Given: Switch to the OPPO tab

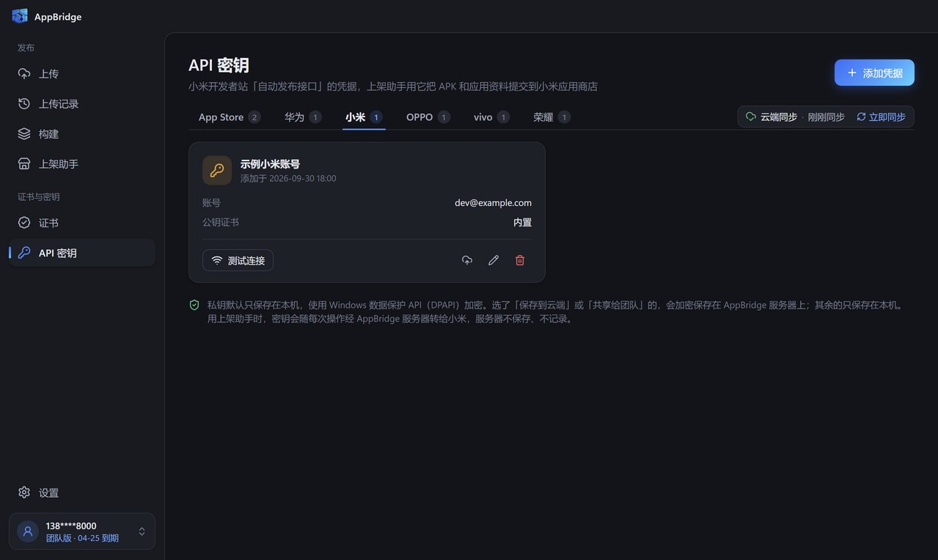Looking at the screenshot, I should pos(428,117).
